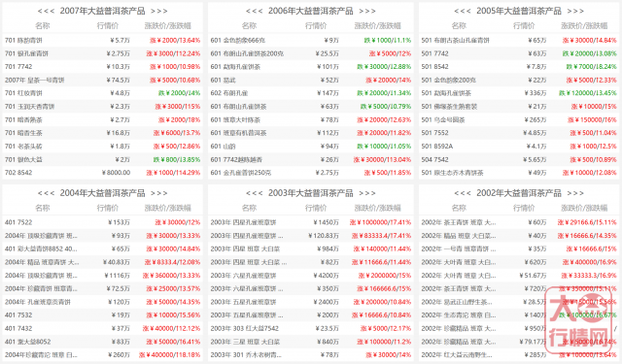The width and height of the screenshot is (622, 364).
Task: Click the price ¥147万 in the 2006 table
Action: click(328, 93)
